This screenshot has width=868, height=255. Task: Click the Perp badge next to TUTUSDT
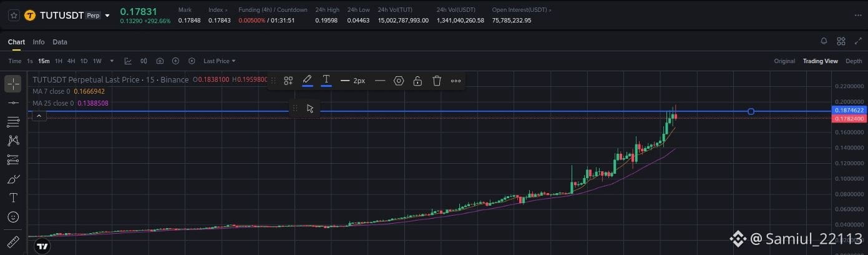click(93, 16)
